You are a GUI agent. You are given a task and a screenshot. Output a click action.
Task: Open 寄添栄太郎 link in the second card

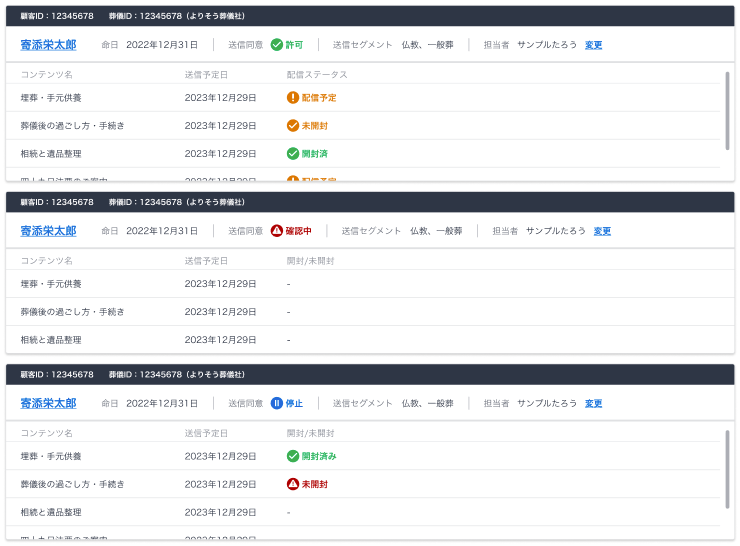tap(48, 231)
